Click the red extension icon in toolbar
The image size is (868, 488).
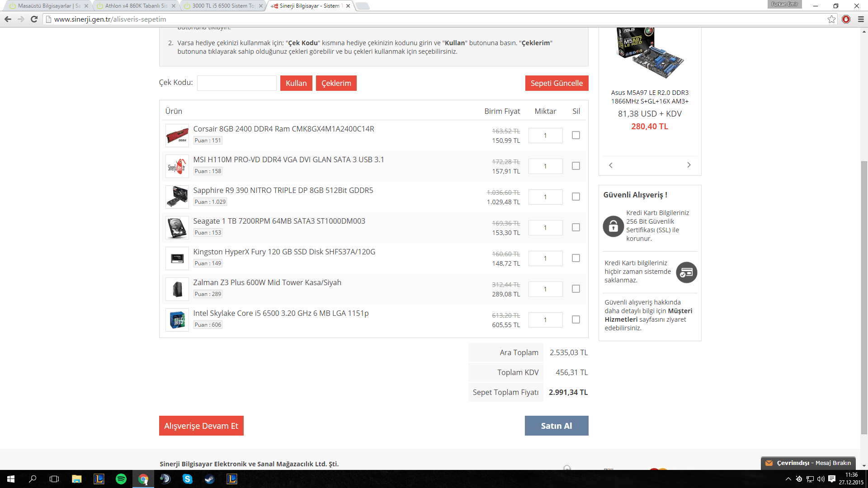point(846,19)
